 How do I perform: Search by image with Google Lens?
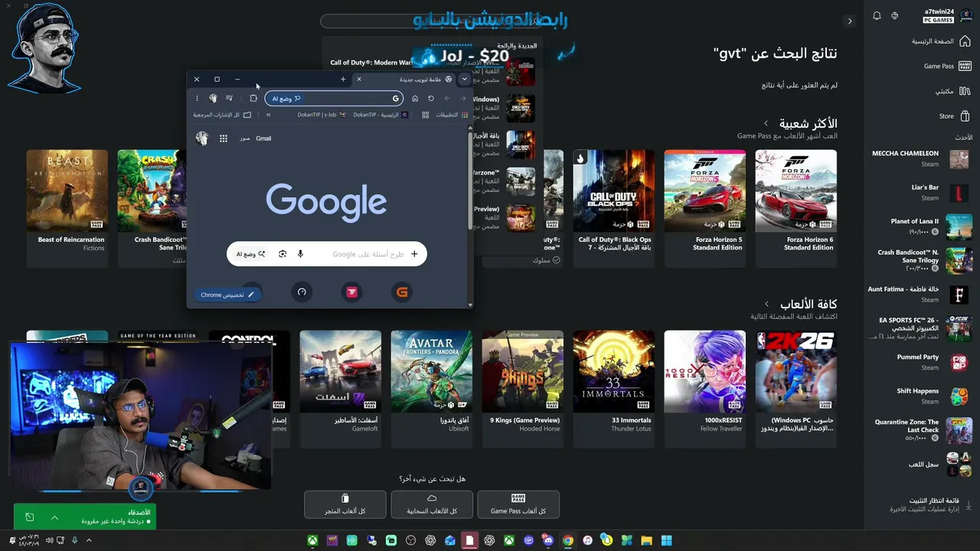pyautogui.click(x=283, y=254)
